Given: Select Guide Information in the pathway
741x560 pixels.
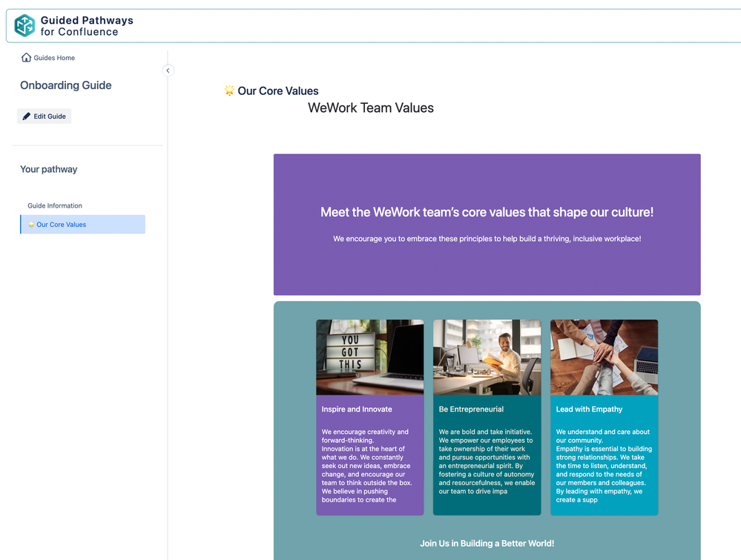Looking at the screenshot, I should 55,205.
